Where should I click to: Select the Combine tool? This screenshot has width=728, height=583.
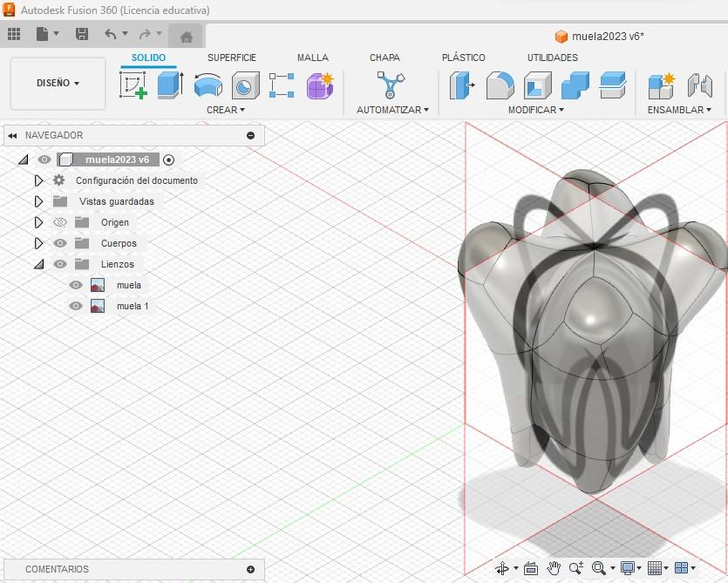[x=575, y=85]
